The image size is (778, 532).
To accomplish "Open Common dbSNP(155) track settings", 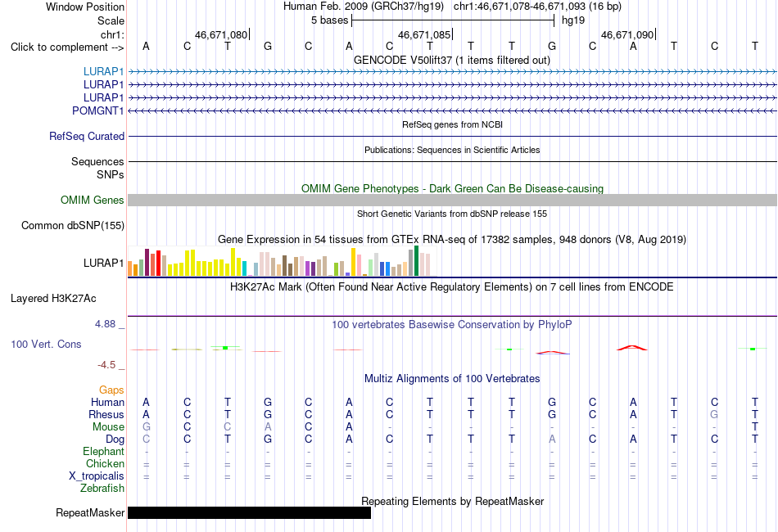I will (x=73, y=226).
